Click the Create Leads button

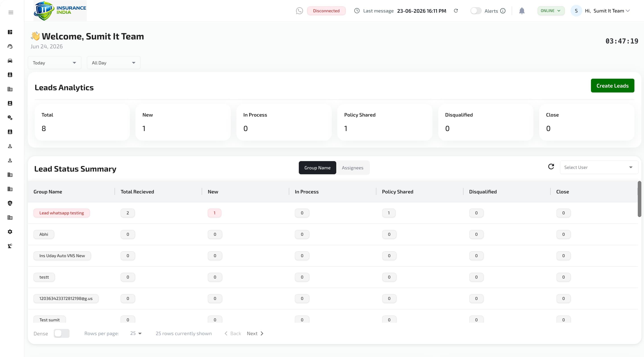point(612,86)
